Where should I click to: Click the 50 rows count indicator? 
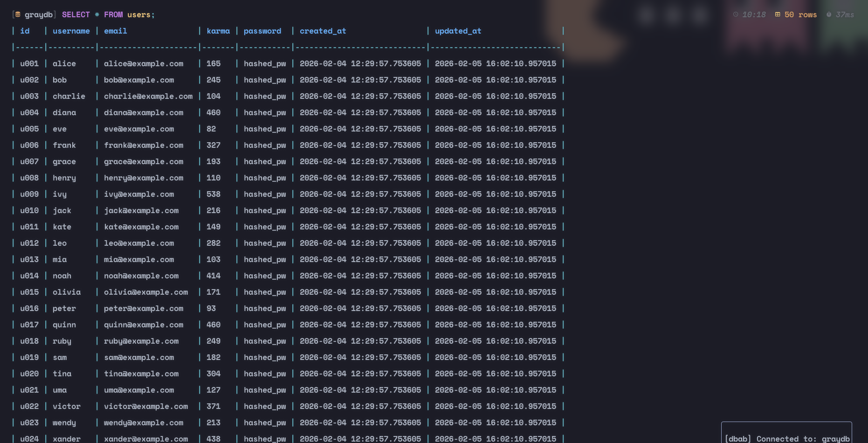(800, 14)
